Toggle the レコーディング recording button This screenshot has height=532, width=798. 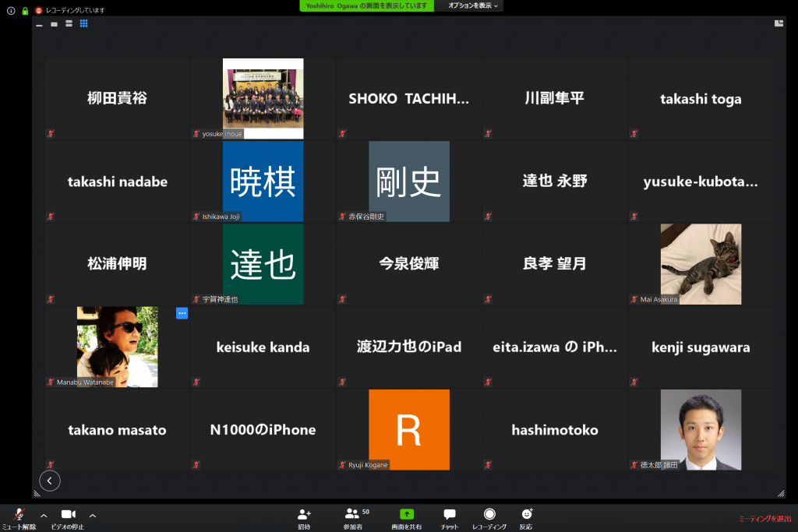pyautogui.click(x=489, y=515)
